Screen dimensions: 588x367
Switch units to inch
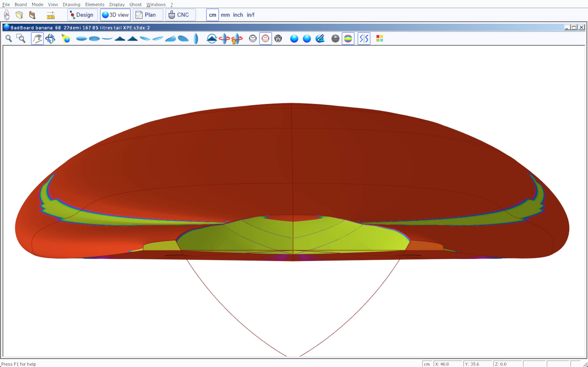point(238,15)
